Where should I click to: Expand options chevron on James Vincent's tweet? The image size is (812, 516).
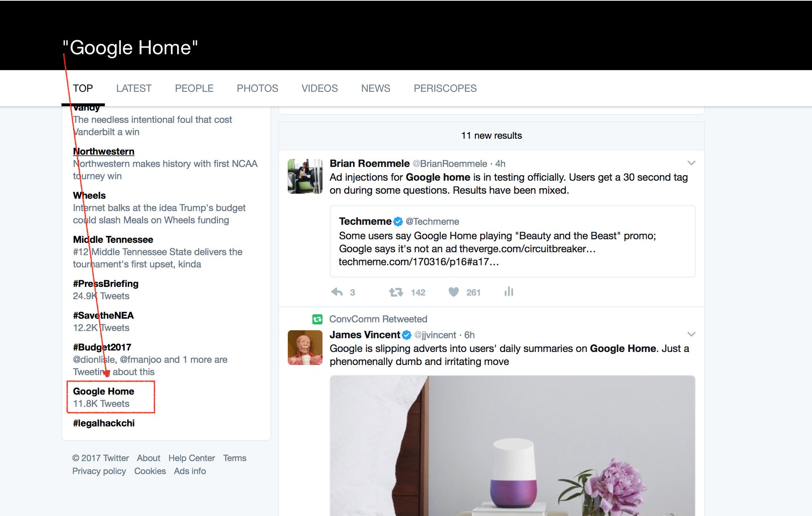click(x=691, y=334)
